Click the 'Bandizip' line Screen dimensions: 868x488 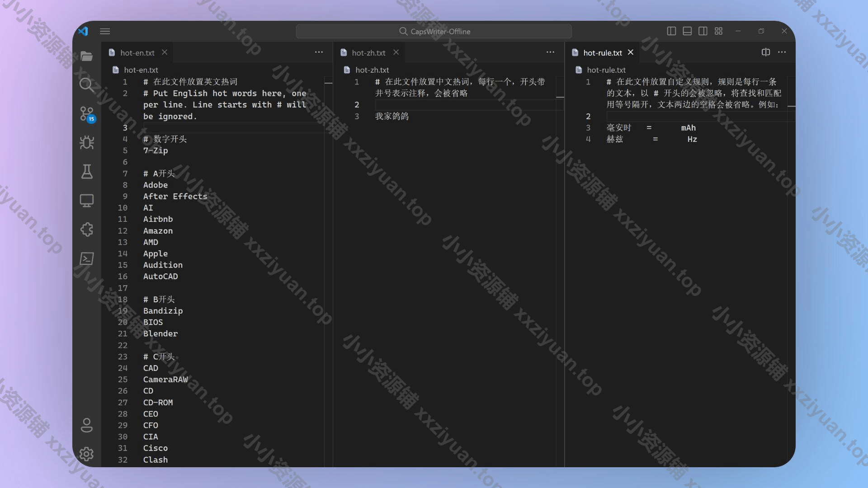163,311
